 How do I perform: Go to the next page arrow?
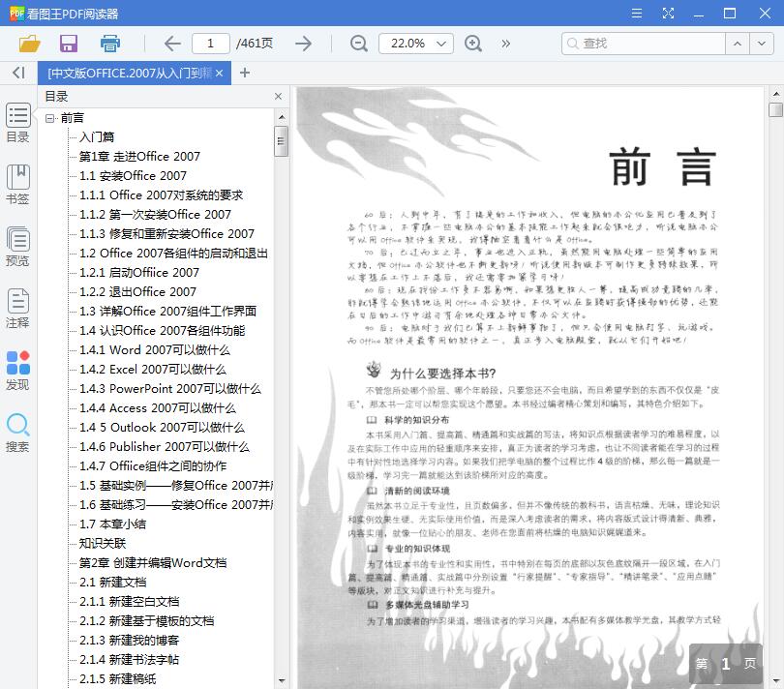pos(303,44)
